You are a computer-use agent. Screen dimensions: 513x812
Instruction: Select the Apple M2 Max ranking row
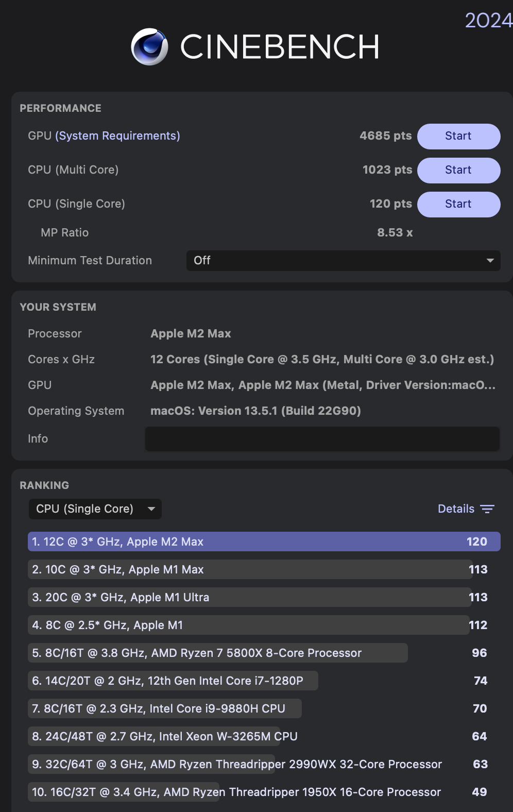tap(264, 542)
